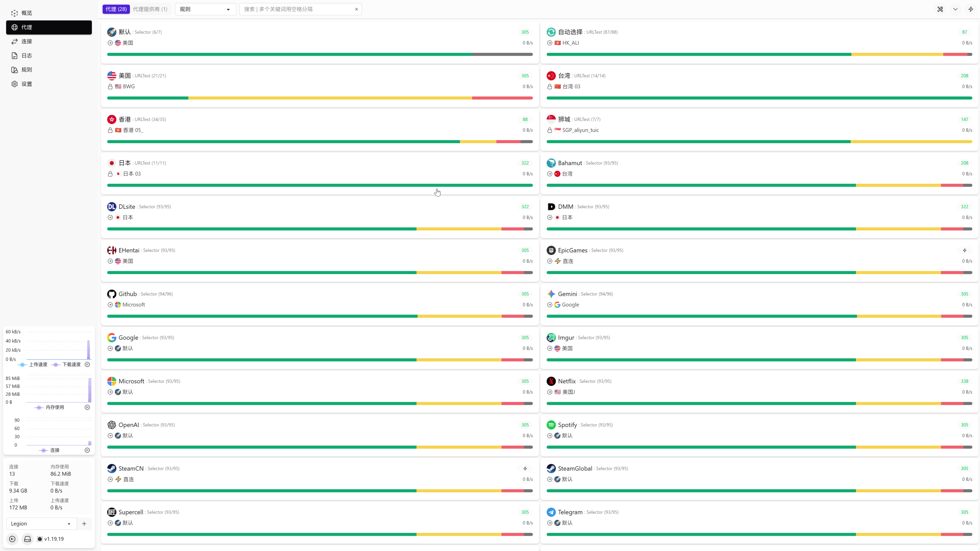Switch to the 代理提供商 (1) tab
This screenshot has width=980, height=551.
tap(150, 9)
